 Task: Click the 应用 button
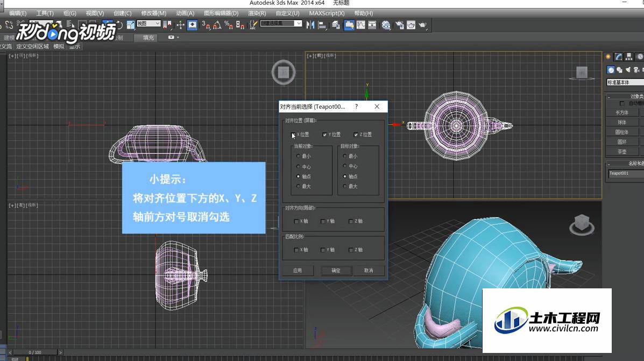pyautogui.click(x=298, y=270)
